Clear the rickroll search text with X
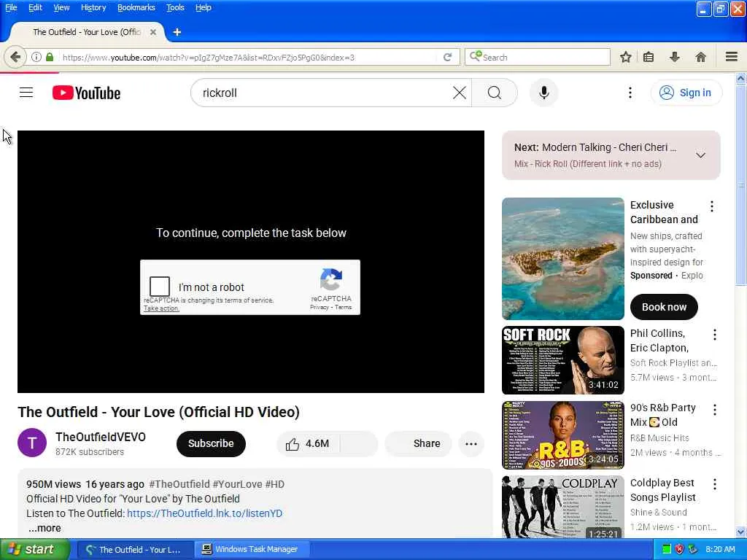The width and height of the screenshot is (747, 560). (x=460, y=93)
